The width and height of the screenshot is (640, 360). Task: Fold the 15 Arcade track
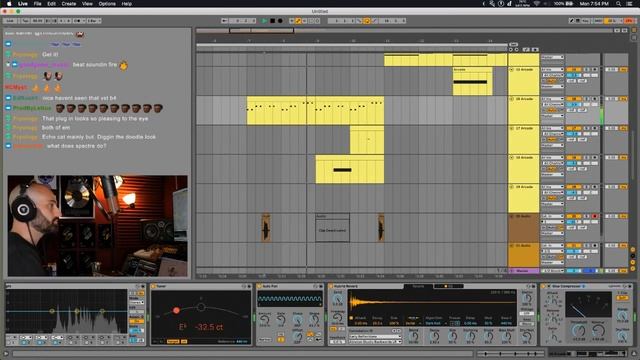coord(512,70)
